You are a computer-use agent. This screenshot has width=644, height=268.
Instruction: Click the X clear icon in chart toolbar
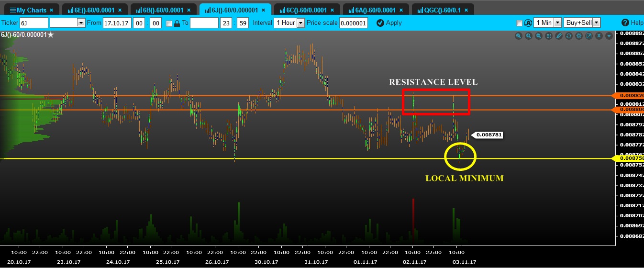pyautogui.click(x=599, y=36)
